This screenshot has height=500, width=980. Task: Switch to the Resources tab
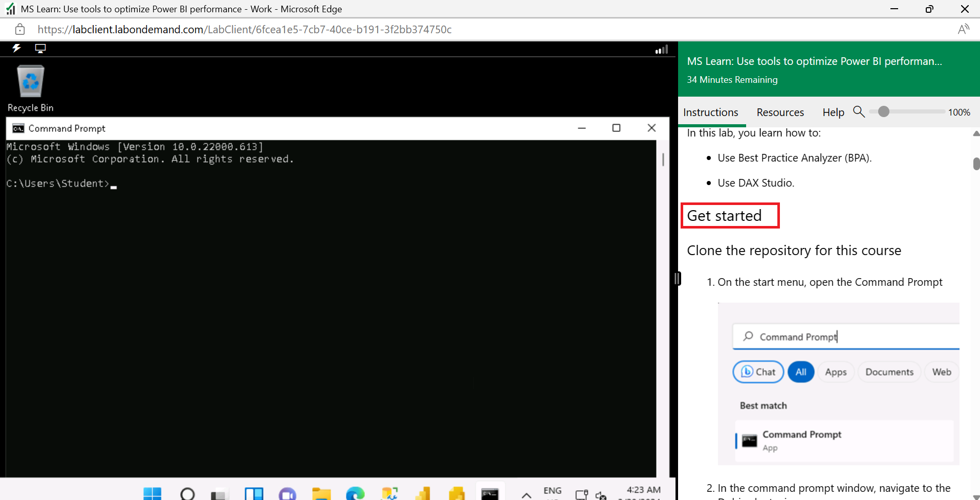780,112
